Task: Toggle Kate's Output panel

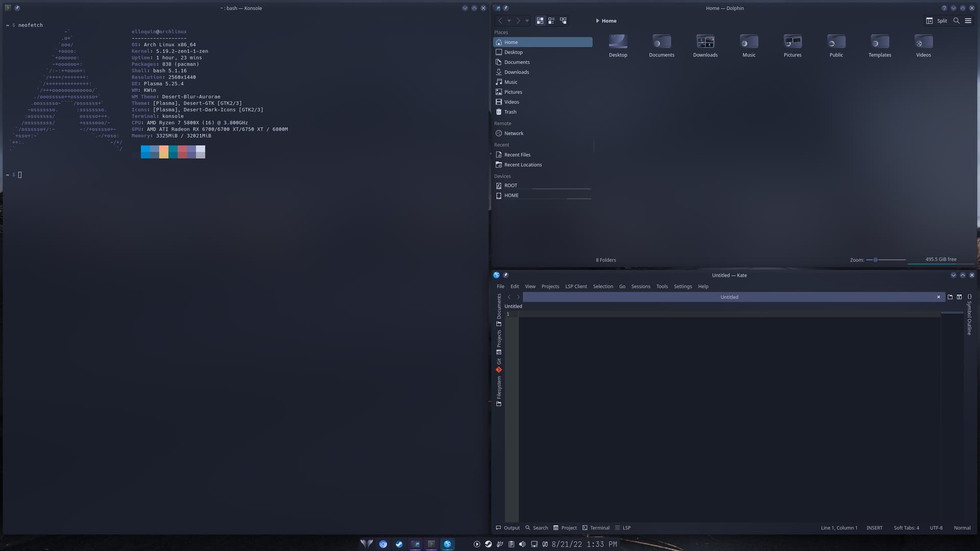Action: 507,528
